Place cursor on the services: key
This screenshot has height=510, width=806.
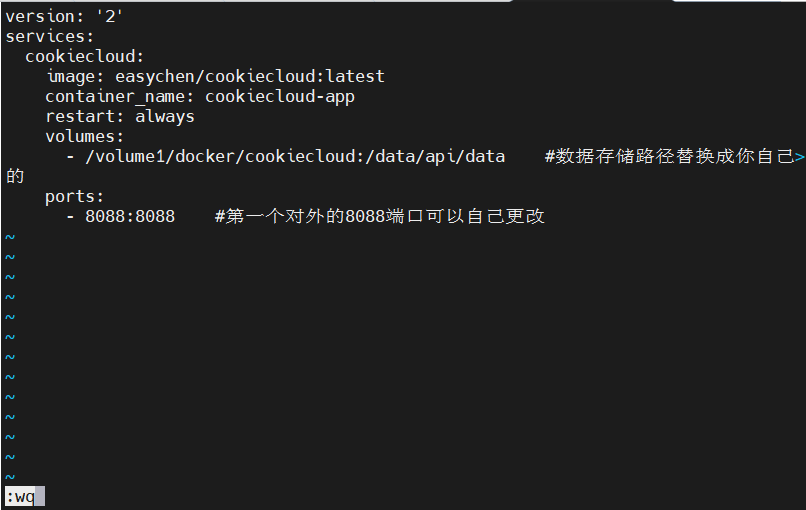pyautogui.click(x=50, y=36)
